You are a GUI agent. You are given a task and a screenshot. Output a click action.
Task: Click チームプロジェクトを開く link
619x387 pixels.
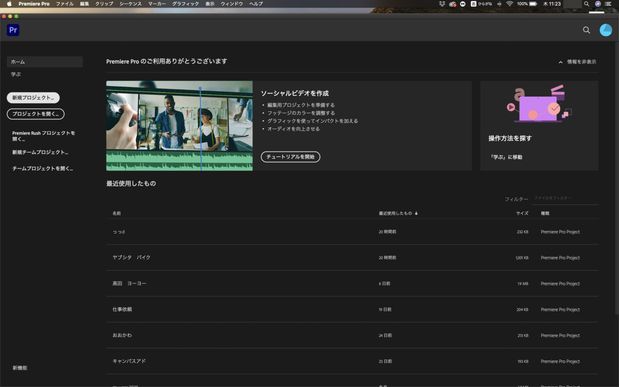[43, 168]
